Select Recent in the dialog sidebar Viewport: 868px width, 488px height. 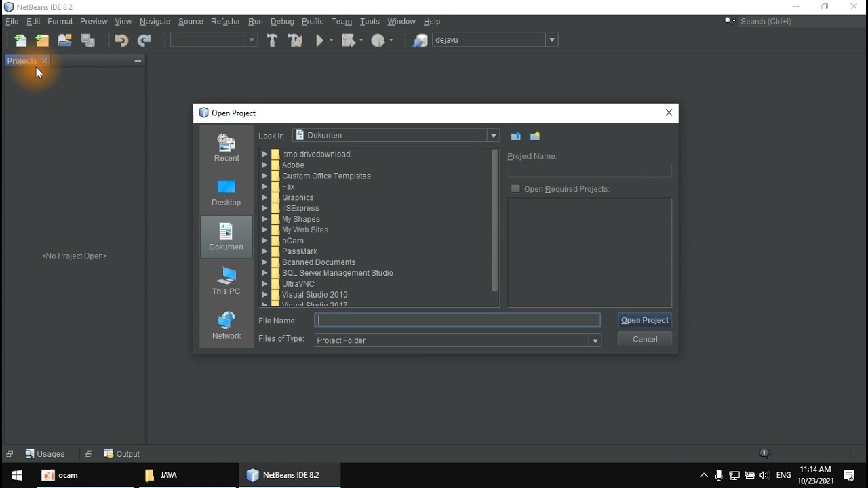(x=226, y=148)
